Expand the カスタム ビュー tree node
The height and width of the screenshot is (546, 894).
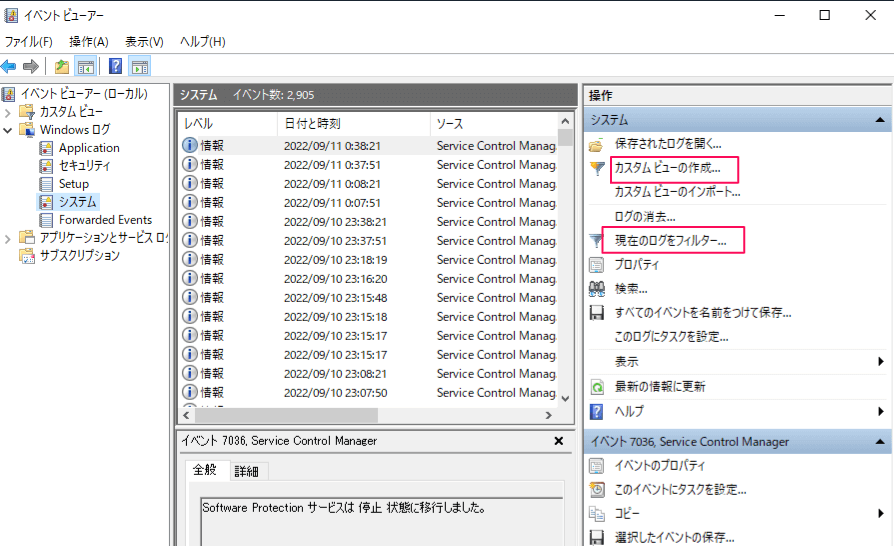click(8, 112)
